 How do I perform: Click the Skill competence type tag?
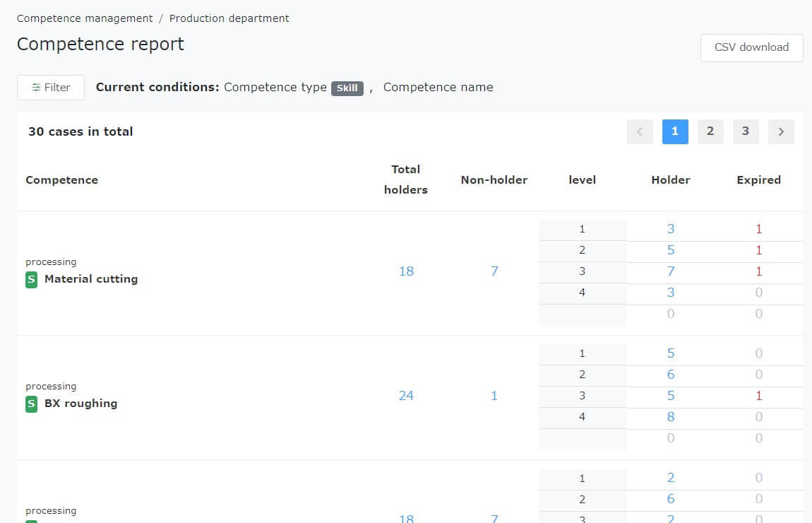[x=347, y=88]
